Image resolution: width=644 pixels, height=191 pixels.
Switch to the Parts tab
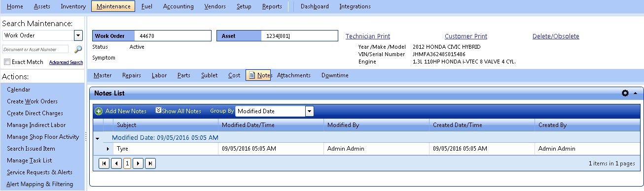[184, 75]
